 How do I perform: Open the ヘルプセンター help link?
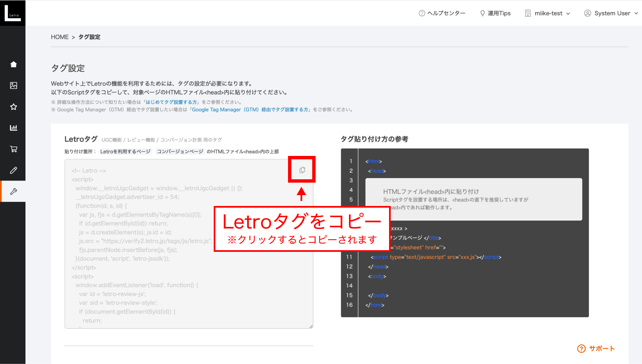(x=442, y=13)
